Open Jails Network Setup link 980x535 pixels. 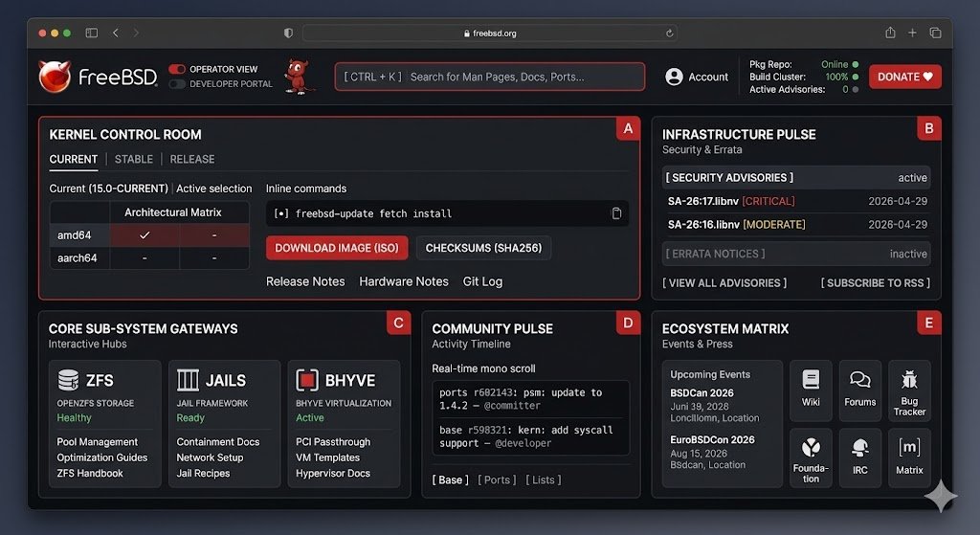(x=210, y=457)
